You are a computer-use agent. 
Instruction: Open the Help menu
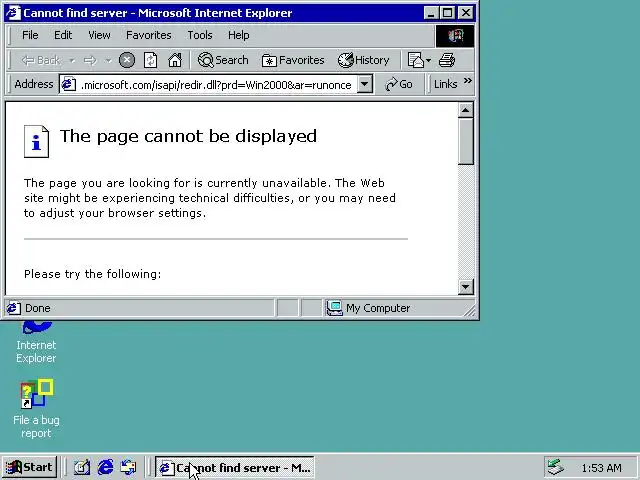pyautogui.click(x=238, y=35)
